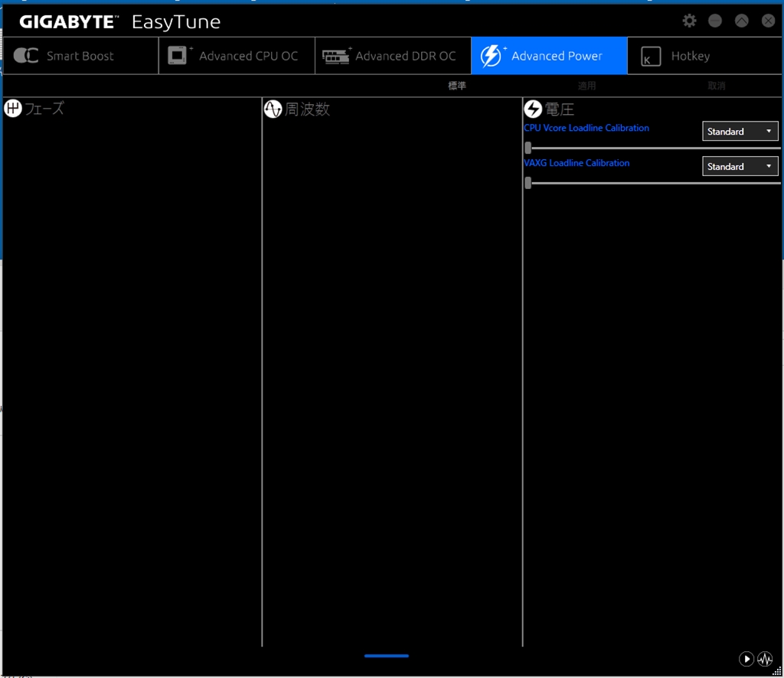Open the Smart Boost tab

[80, 55]
